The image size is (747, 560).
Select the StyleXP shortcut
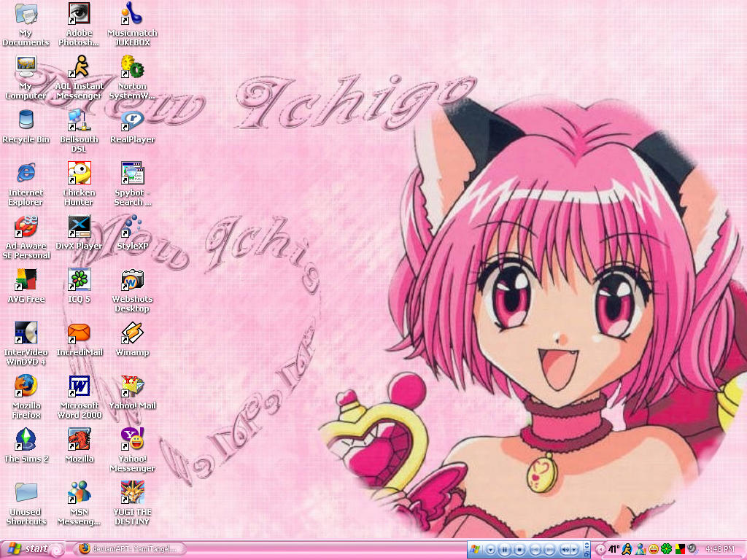pos(133,233)
